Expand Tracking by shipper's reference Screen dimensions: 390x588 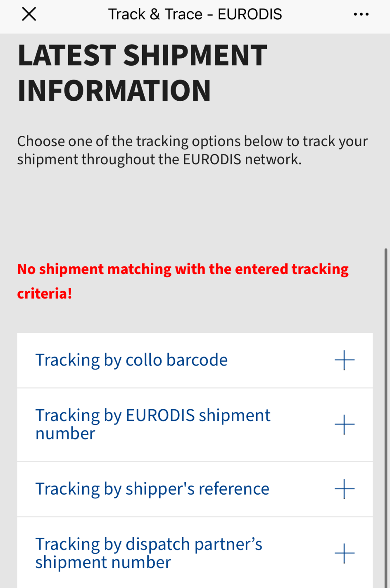(195, 489)
